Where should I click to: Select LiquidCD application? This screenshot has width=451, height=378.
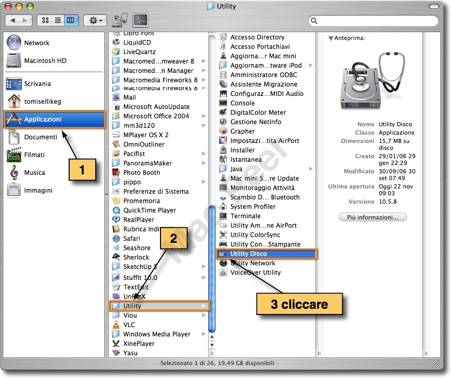point(137,42)
